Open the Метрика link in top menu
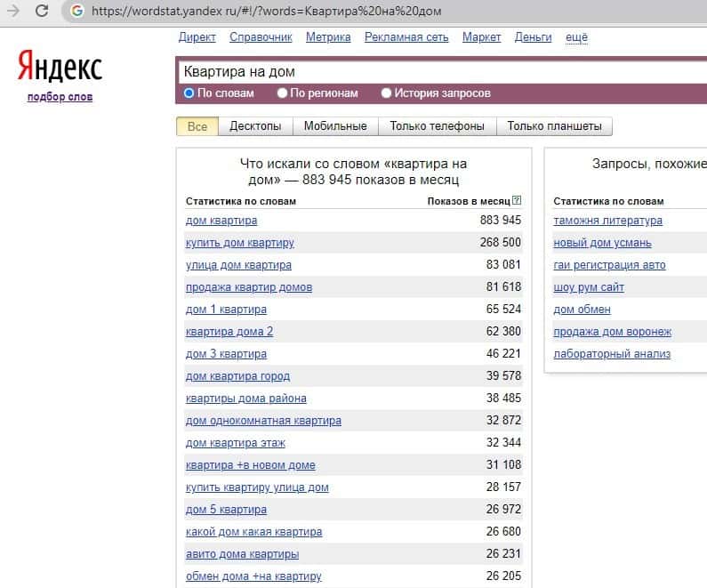The image size is (707, 588). coord(328,37)
